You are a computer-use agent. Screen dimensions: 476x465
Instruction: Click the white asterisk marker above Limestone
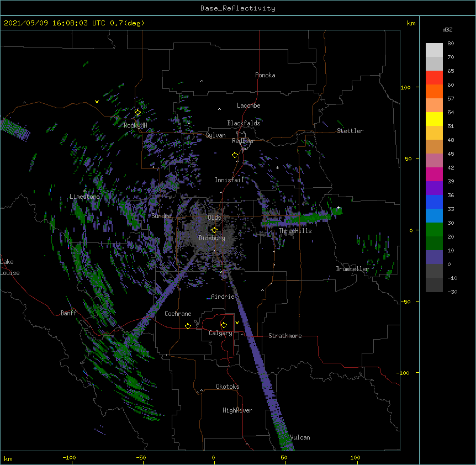(85, 191)
